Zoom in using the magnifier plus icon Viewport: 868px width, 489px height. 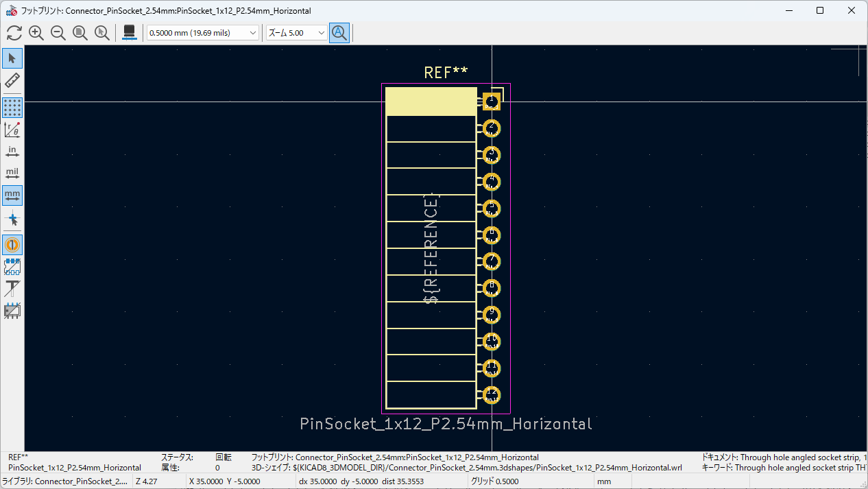coord(36,33)
